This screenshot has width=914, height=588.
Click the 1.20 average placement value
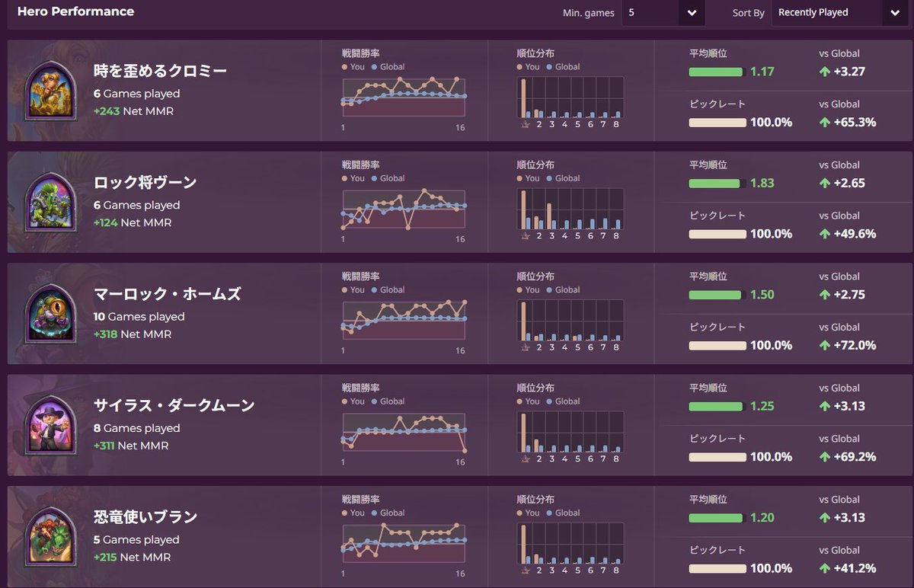[762, 518]
